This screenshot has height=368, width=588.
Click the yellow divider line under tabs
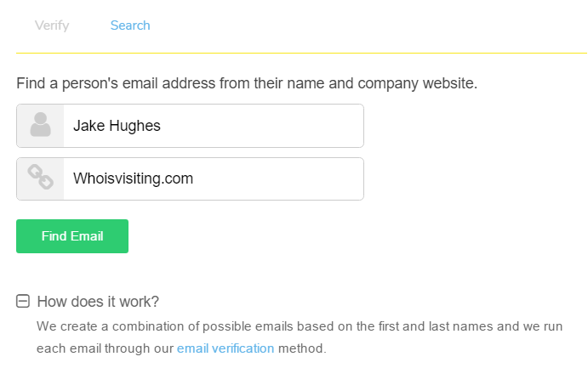point(301,54)
